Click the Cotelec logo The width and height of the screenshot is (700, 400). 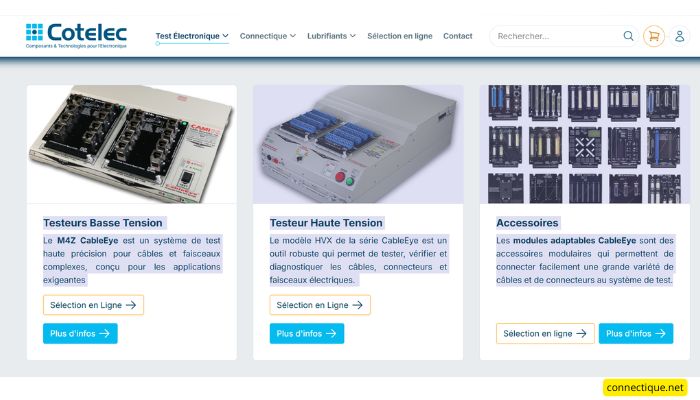click(76, 35)
